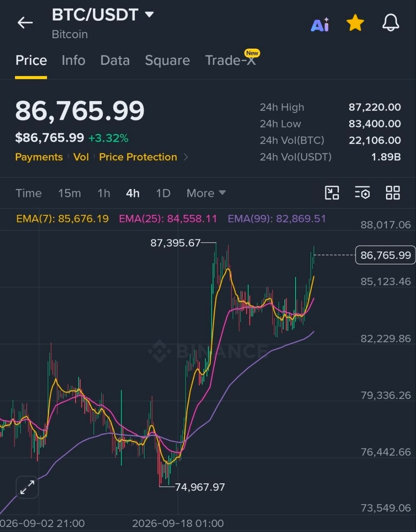
Task: Tap the EMA(7) indicator value label
Action: click(62, 219)
